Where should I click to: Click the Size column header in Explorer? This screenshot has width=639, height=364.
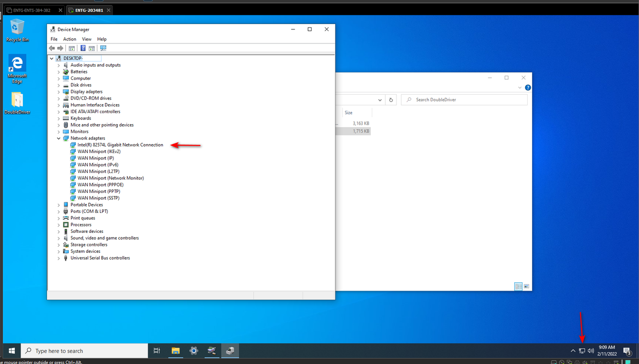click(x=356, y=113)
